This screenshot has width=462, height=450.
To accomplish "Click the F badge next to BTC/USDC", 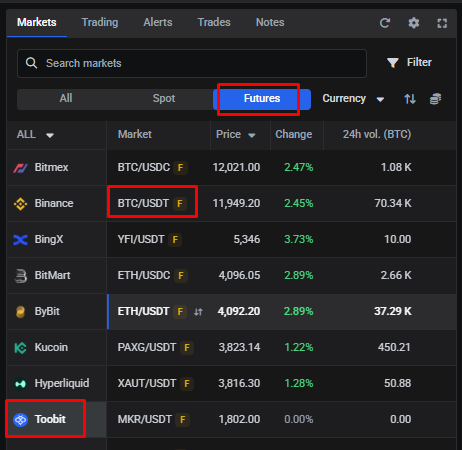I will tap(180, 168).
